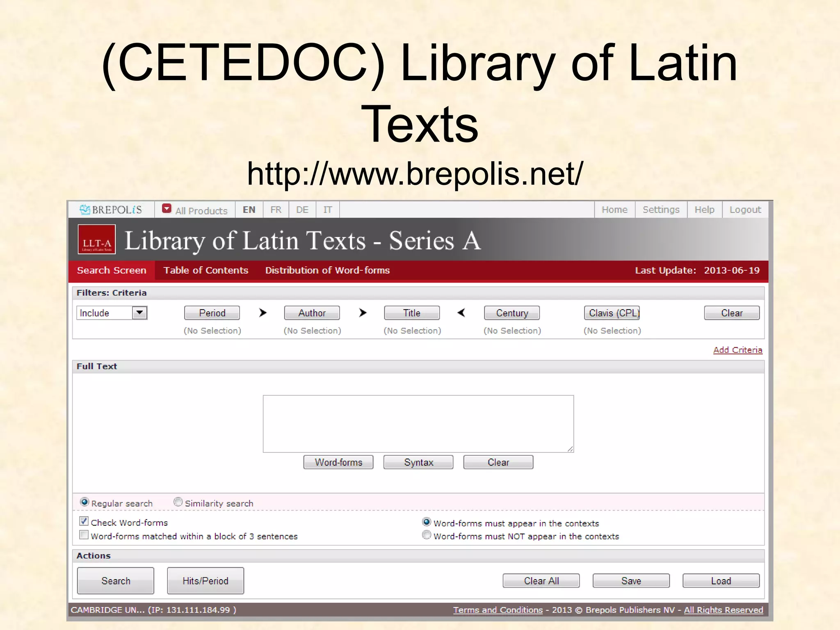
Task: Toggle the Check Word-forms checkbox
Action: click(84, 521)
